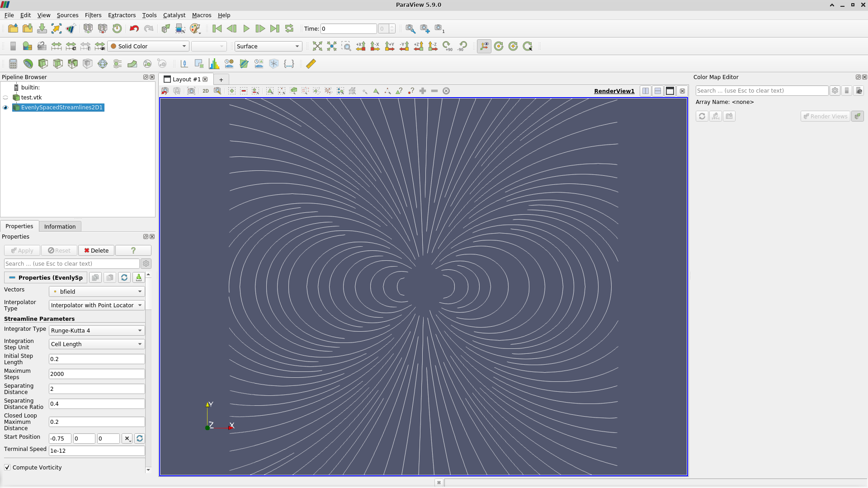Open the color palette loader icon

(195, 28)
